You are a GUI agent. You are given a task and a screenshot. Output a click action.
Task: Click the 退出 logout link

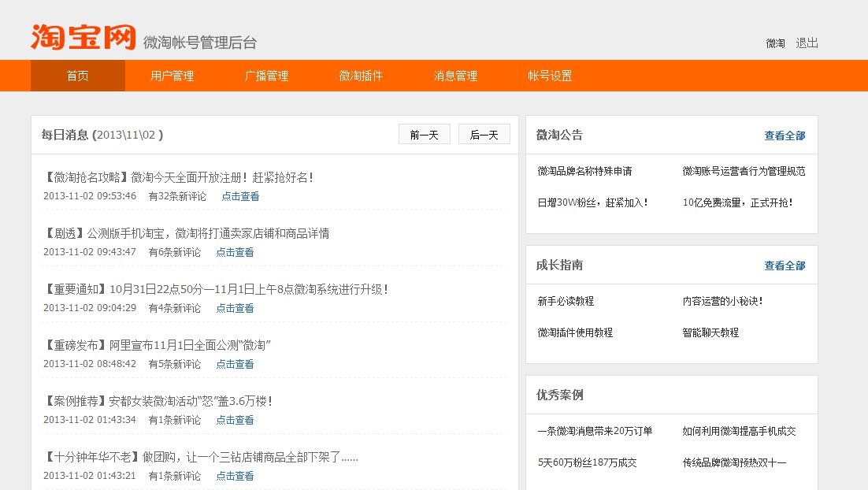pos(807,43)
